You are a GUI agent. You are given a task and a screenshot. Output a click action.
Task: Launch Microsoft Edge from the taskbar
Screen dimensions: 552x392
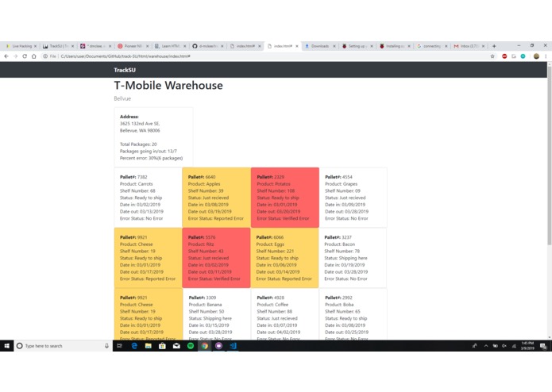pos(134,346)
